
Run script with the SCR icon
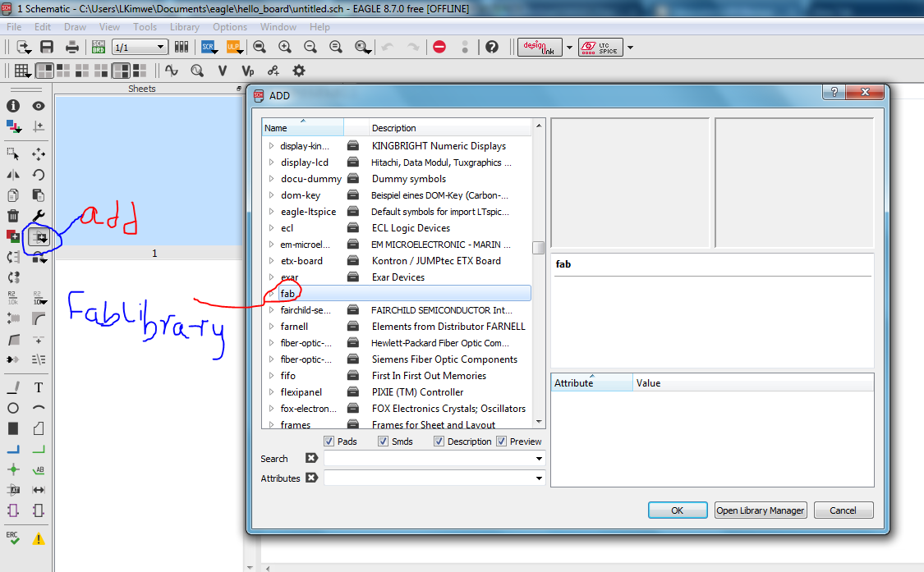pos(208,47)
